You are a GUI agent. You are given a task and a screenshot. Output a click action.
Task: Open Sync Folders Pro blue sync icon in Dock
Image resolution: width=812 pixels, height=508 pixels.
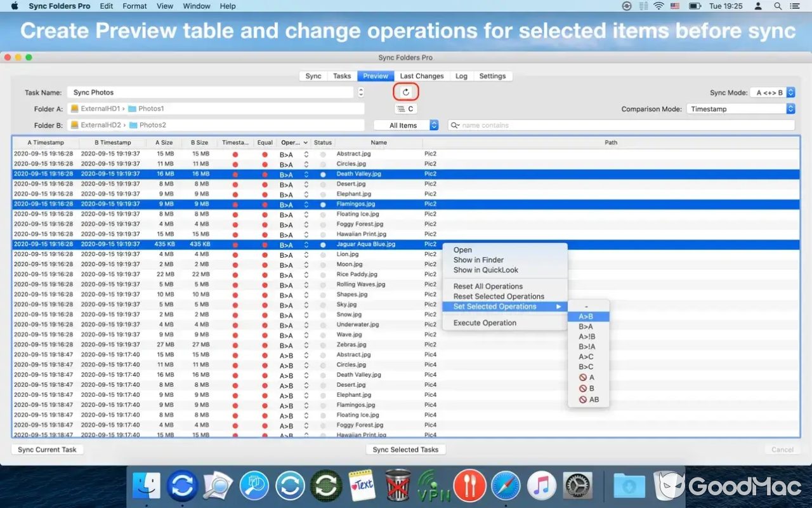182,486
